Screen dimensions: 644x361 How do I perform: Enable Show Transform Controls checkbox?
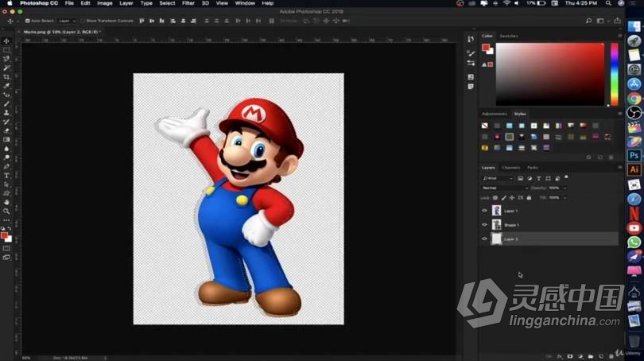tap(83, 21)
